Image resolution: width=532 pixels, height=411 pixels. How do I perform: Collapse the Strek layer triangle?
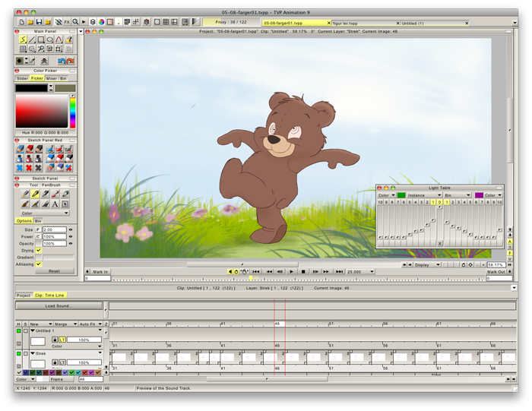tap(33, 353)
